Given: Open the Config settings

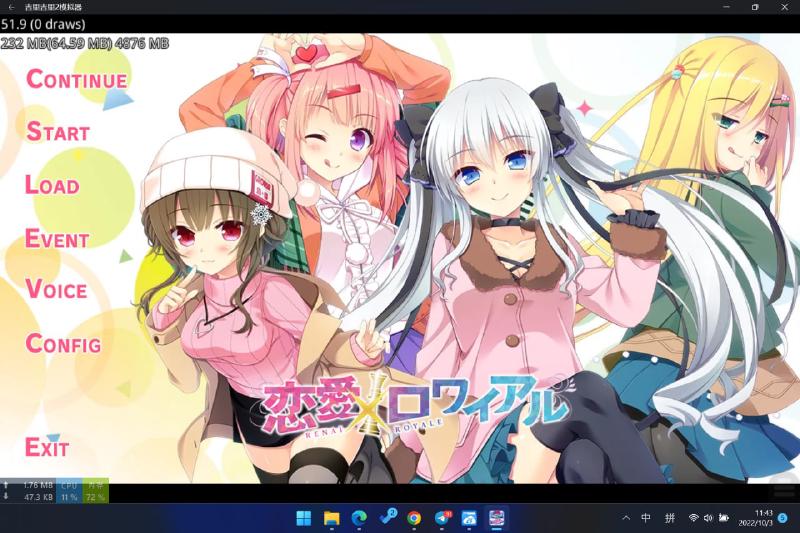Looking at the screenshot, I should (x=63, y=344).
